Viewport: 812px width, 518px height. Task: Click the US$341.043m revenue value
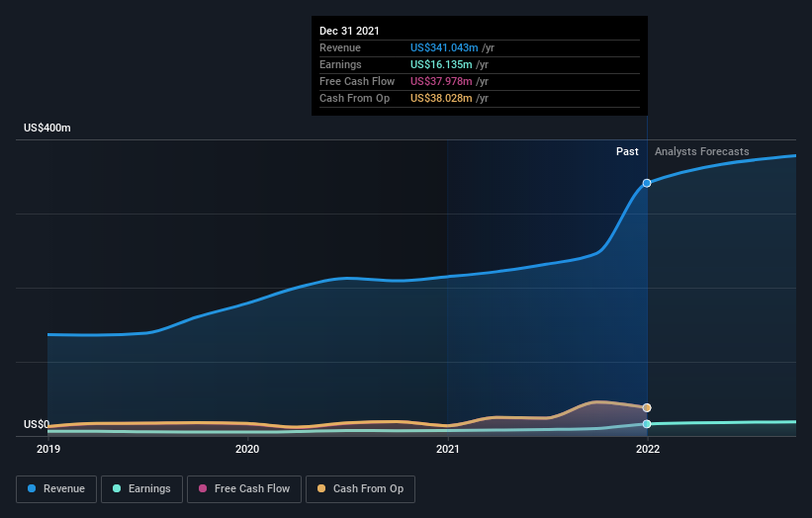pyautogui.click(x=444, y=47)
